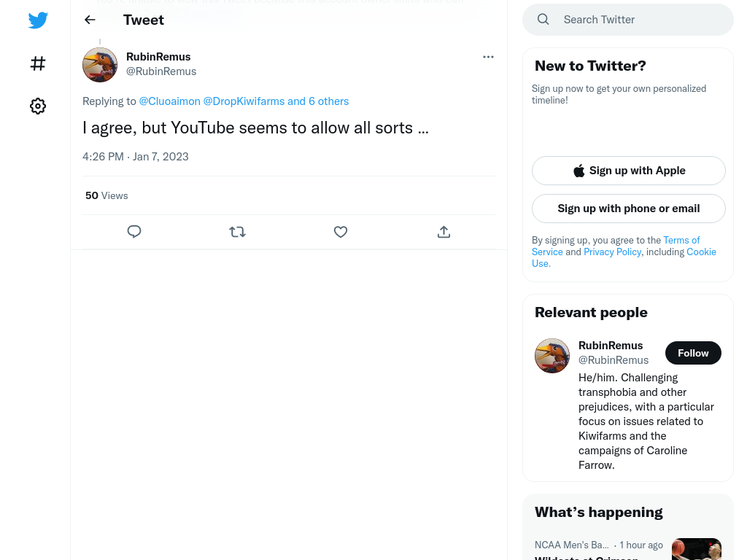Retweet using the retweet arrows icon
This screenshot has width=747, height=560.
(237, 232)
